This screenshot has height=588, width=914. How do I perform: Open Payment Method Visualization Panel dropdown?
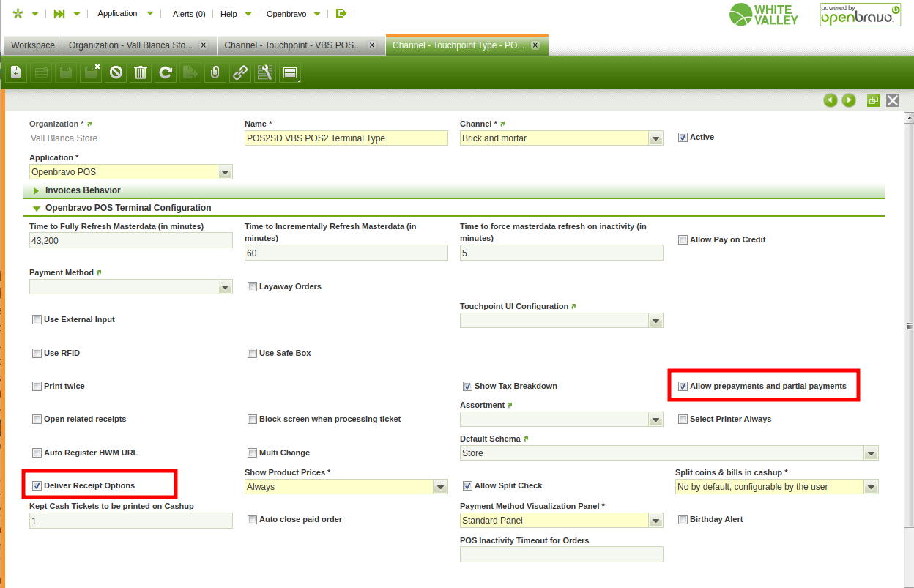(x=656, y=521)
